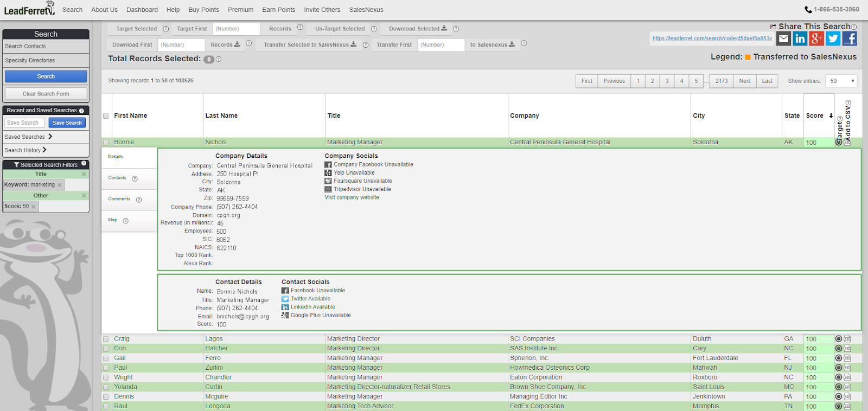Open the shared search URL link

pos(712,38)
